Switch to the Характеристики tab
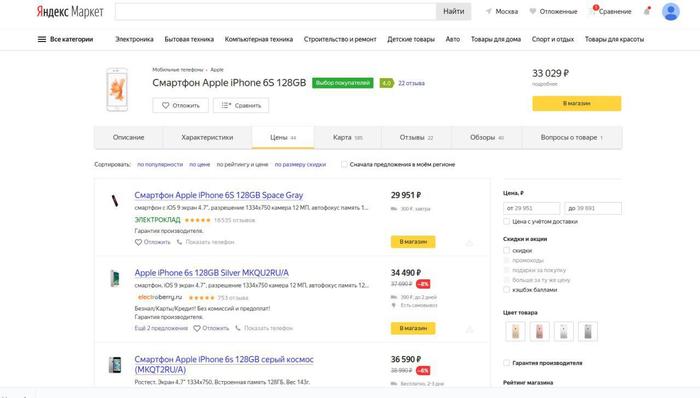The height and width of the screenshot is (398, 700). click(x=207, y=137)
